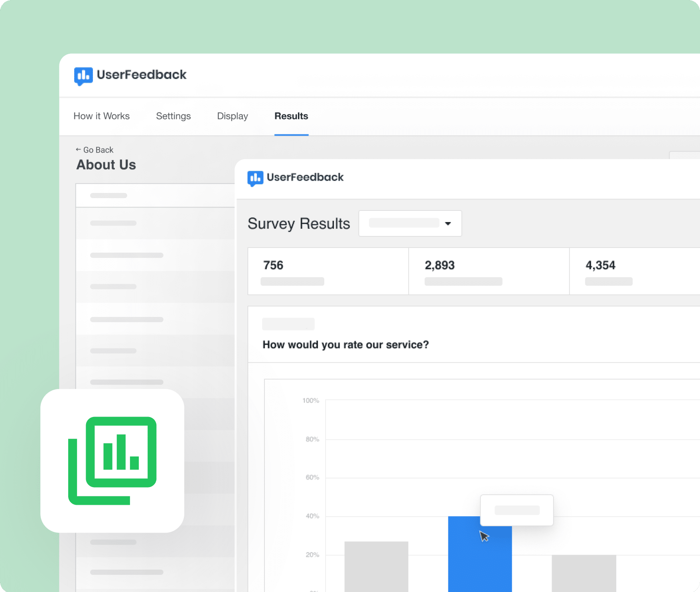This screenshot has width=700, height=592.
Task: Click the About Us heading
Action: 106,165
